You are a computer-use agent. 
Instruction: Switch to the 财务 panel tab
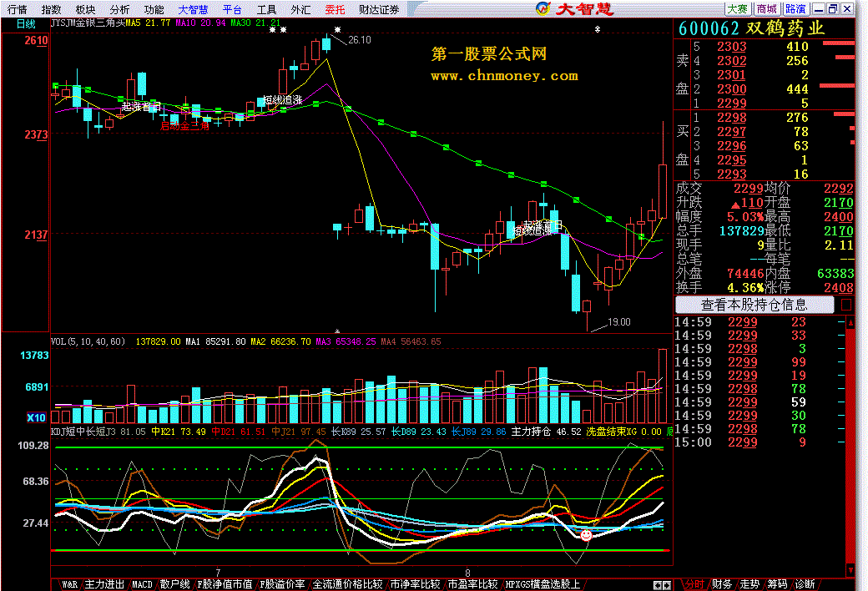click(721, 584)
